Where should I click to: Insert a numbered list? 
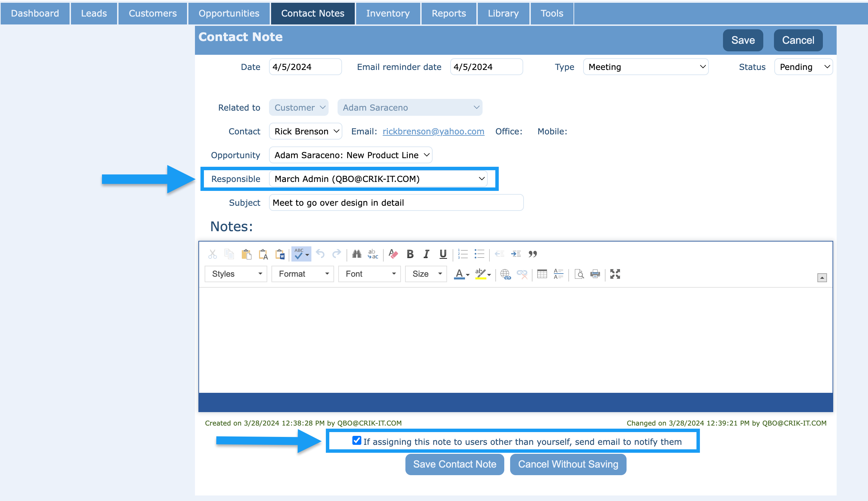[x=463, y=254]
